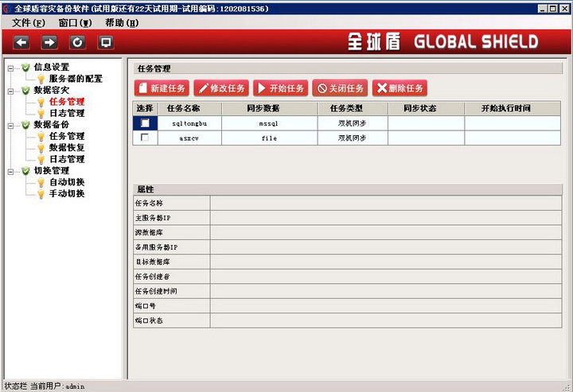Select 日志管理 under 数据容灾
This screenshot has width=573, height=392.
click(67, 114)
